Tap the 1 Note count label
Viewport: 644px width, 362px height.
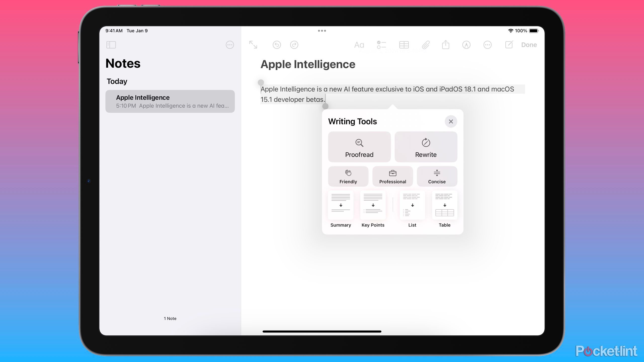(x=170, y=319)
